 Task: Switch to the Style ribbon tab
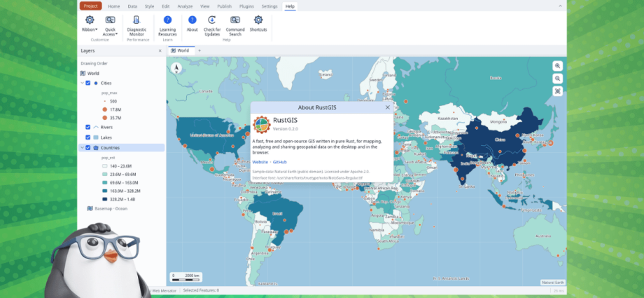(x=150, y=6)
